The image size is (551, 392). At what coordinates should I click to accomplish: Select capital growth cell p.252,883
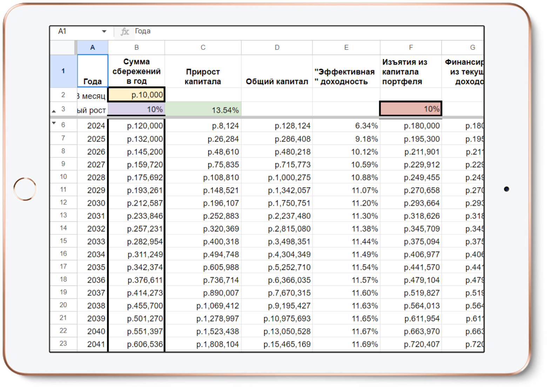[203, 216]
